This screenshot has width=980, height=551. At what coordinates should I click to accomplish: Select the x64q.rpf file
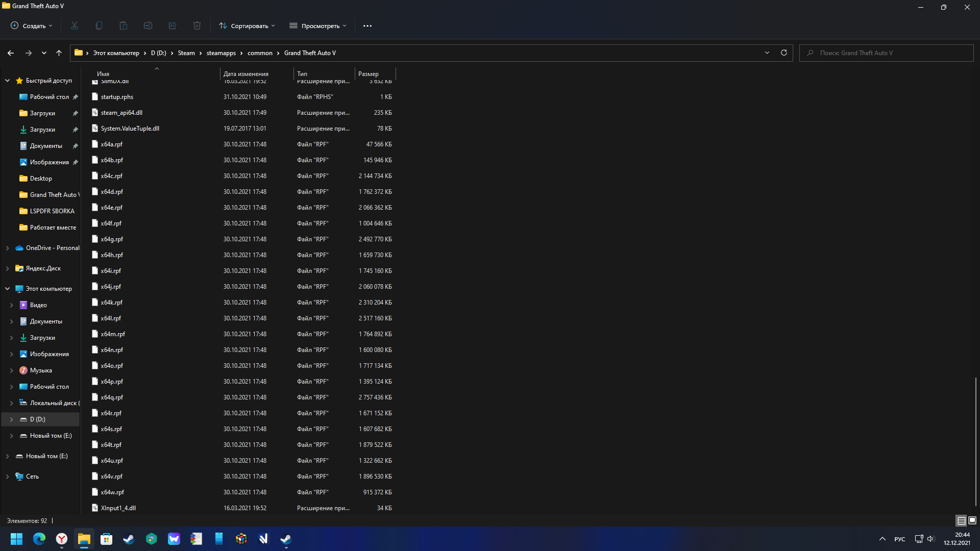tap(112, 397)
